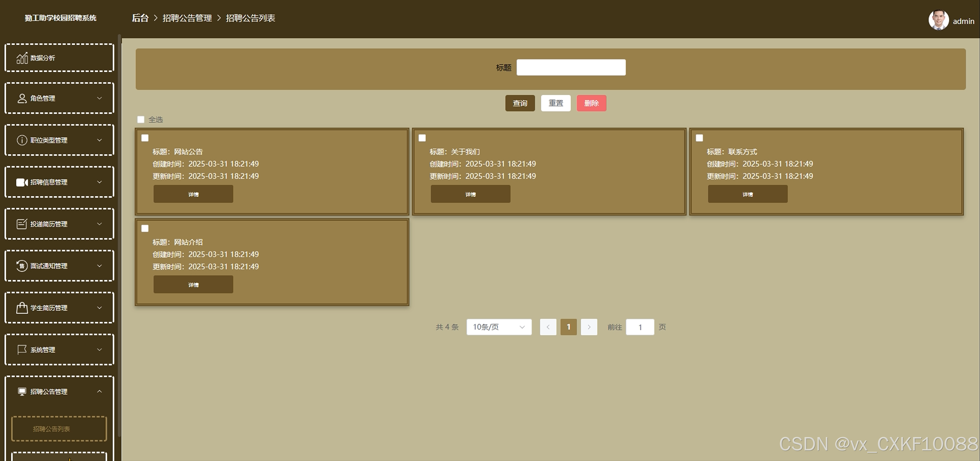Open the 10条/页 page size dropdown
Screen dimensions: 980x461
[x=499, y=327]
